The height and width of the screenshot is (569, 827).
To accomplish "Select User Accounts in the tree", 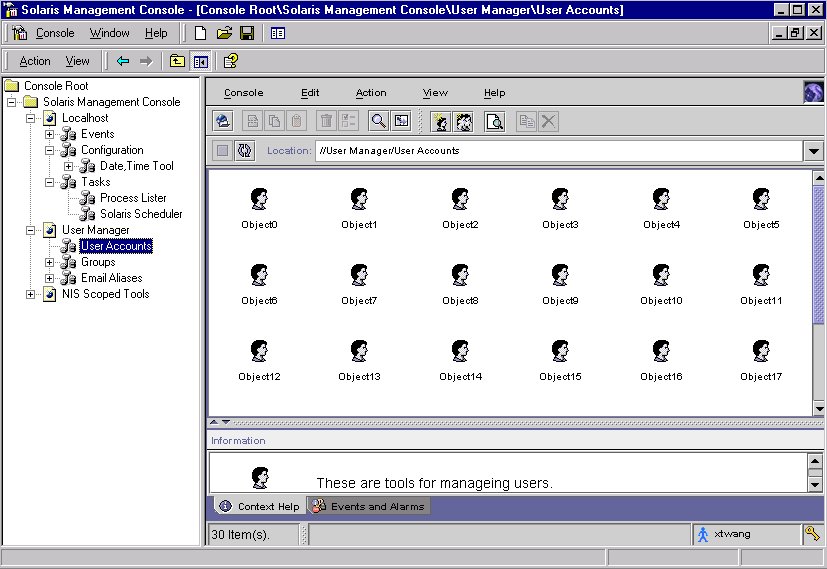I will (116, 246).
